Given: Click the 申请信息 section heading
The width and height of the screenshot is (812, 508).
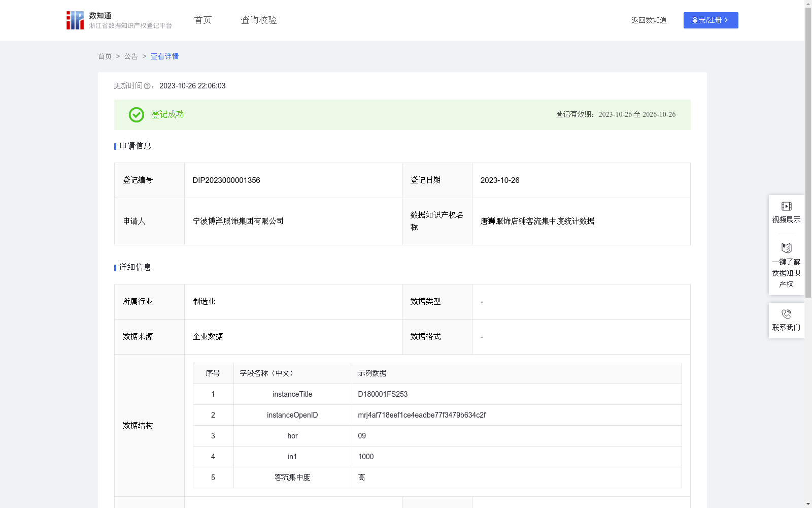Looking at the screenshot, I should click(135, 146).
